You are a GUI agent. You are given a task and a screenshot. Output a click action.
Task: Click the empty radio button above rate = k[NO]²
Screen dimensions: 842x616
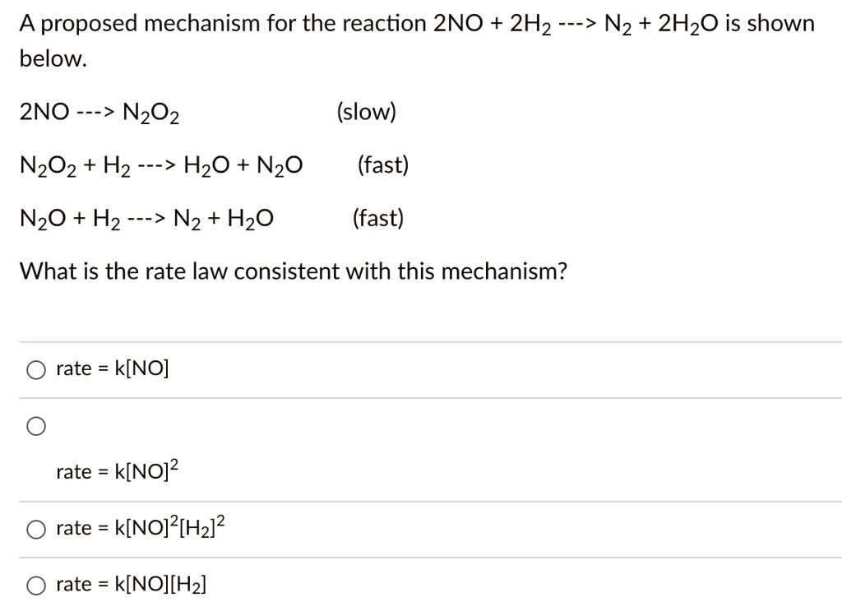coord(35,426)
